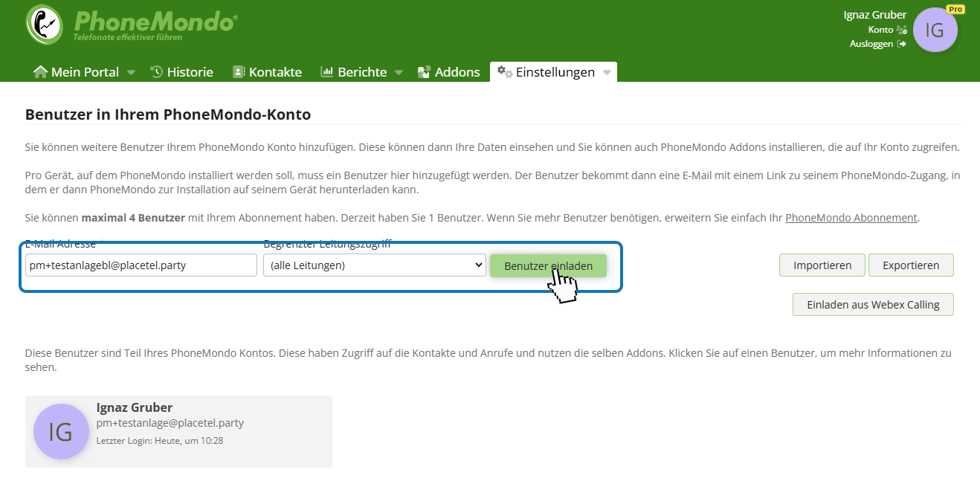Click the pm+testanlage@placetel.party email text
The image size is (980, 481).
[170, 423]
